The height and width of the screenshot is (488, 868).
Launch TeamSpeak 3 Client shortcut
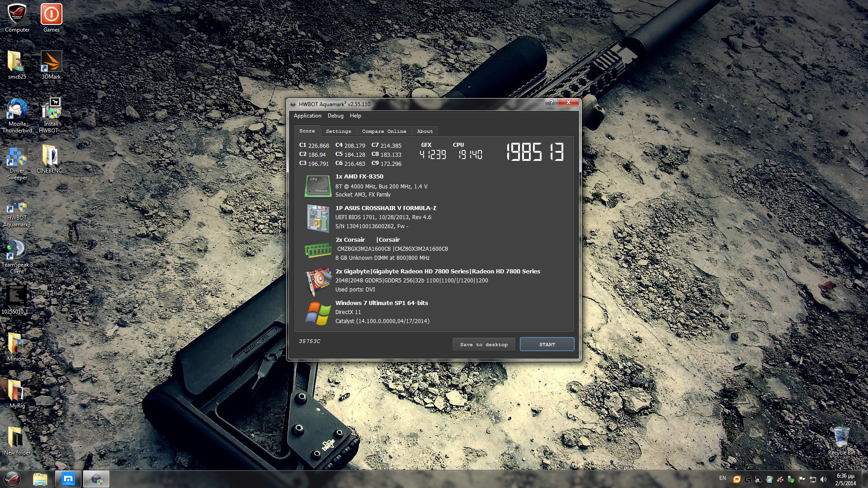pos(17,257)
